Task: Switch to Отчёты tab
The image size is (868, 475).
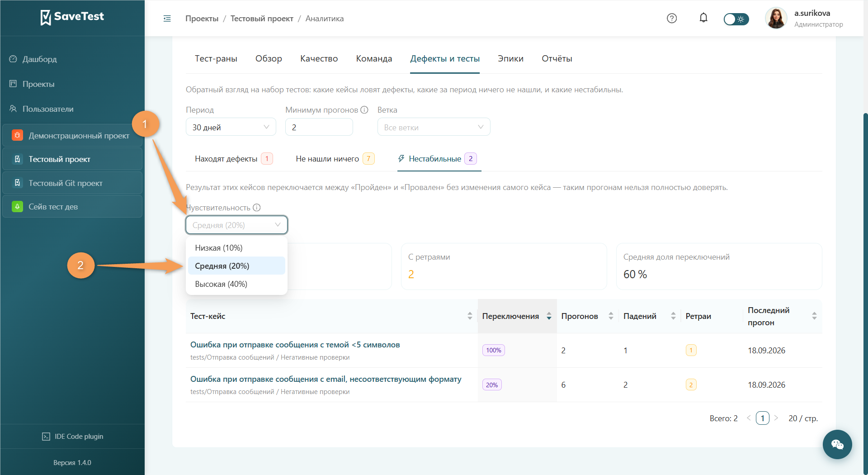Action: [x=557, y=59]
